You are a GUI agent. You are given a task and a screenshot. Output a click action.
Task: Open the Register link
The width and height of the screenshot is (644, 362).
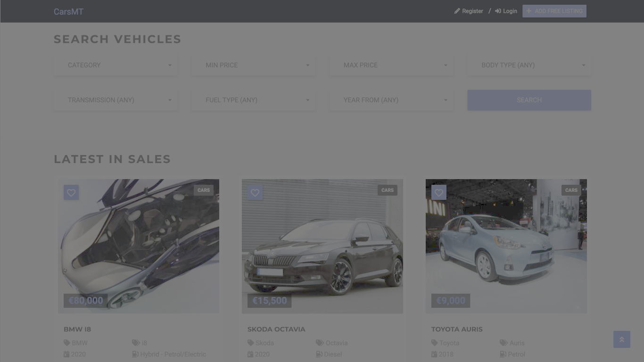coord(472,11)
